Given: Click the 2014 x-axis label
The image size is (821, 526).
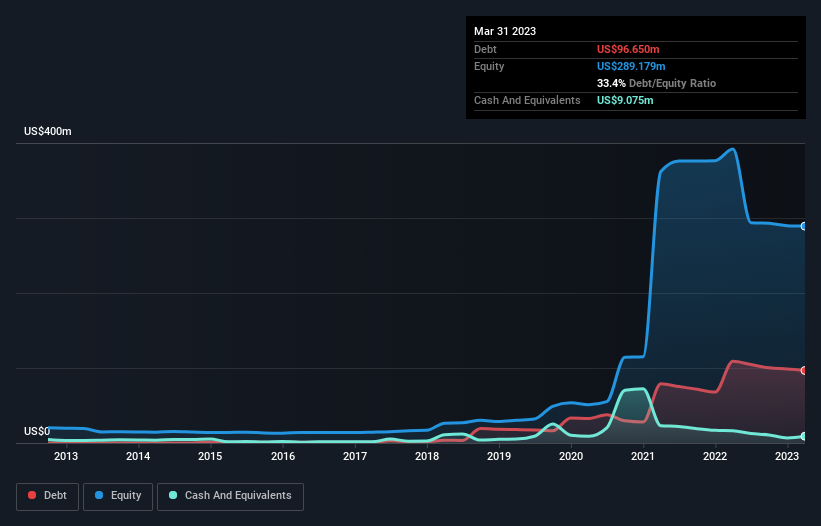Looking at the screenshot, I should pyautogui.click(x=138, y=456).
